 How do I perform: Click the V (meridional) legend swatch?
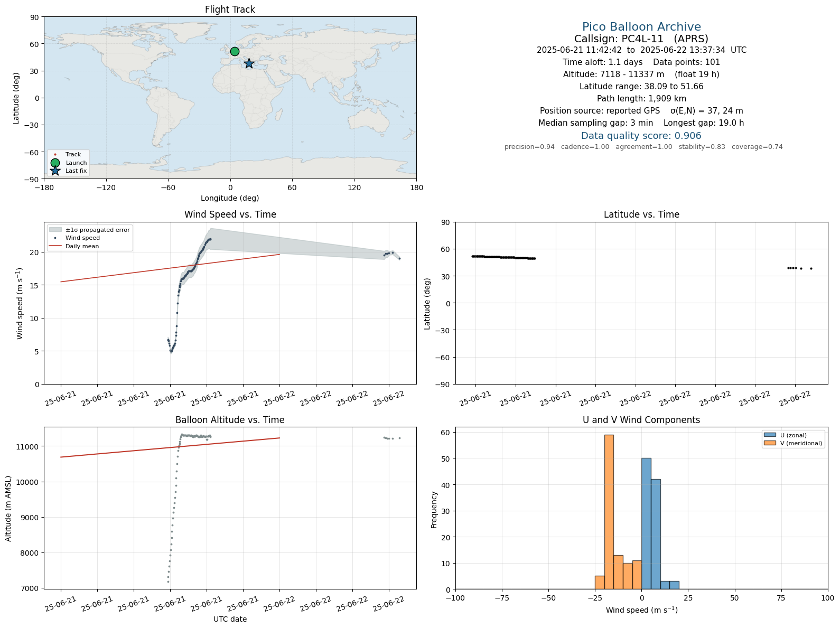770,443
